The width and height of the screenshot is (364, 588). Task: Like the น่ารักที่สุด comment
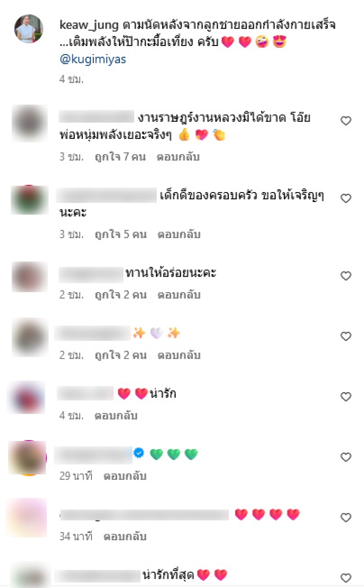tap(346, 578)
